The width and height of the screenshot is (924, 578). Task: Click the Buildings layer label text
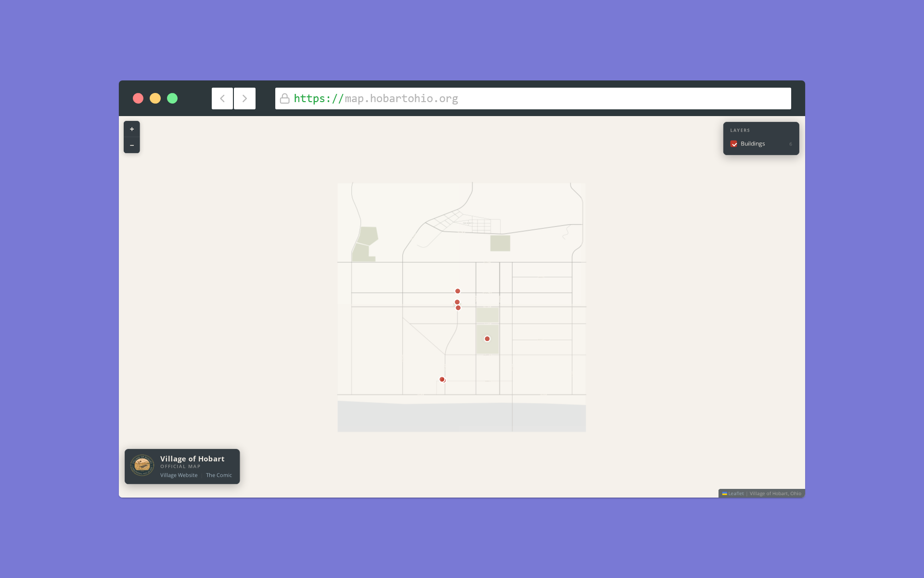click(x=753, y=144)
